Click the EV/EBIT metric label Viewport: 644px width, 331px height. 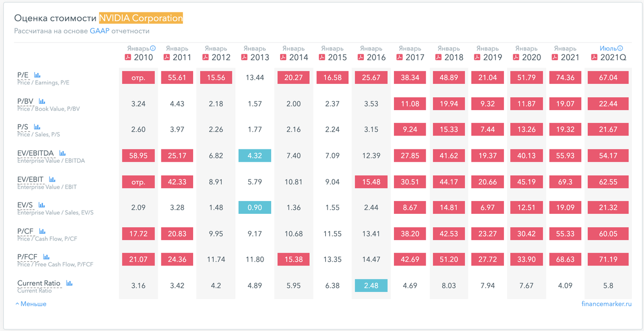click(x=31, y=179)
